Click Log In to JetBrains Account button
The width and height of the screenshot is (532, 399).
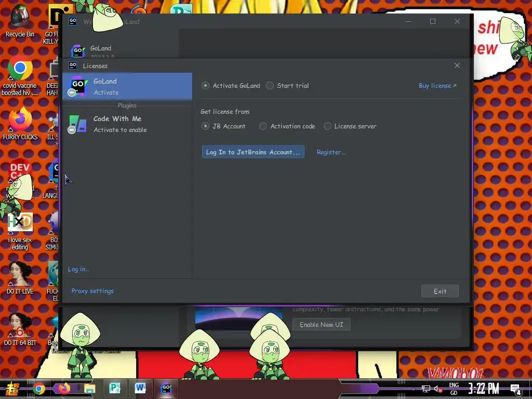pos(253,152)
